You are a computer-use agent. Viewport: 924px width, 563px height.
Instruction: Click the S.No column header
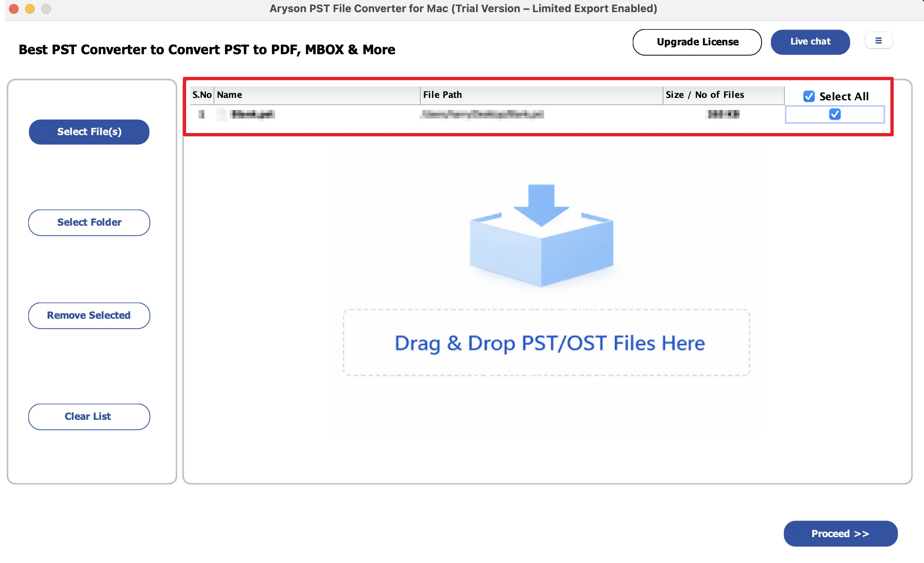pos(202,95)
